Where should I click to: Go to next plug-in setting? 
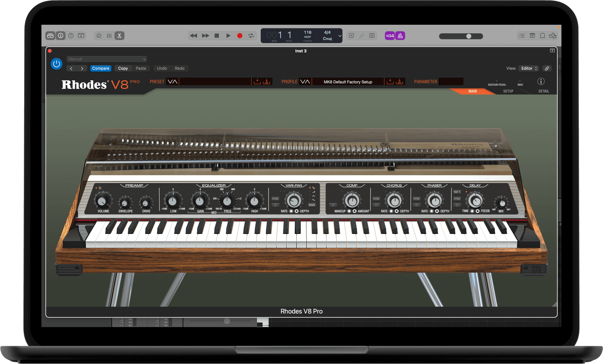click(x=82, y=68)
